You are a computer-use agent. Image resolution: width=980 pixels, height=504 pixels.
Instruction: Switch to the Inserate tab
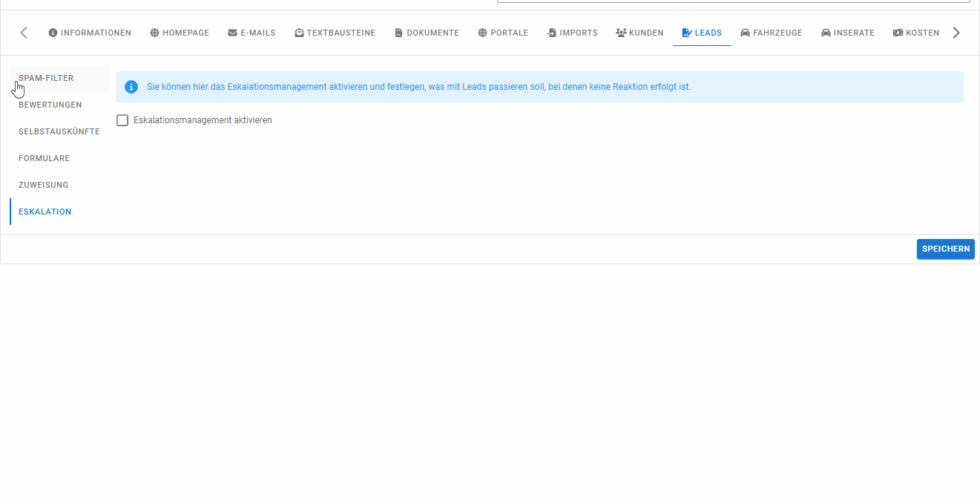point(847,33)
